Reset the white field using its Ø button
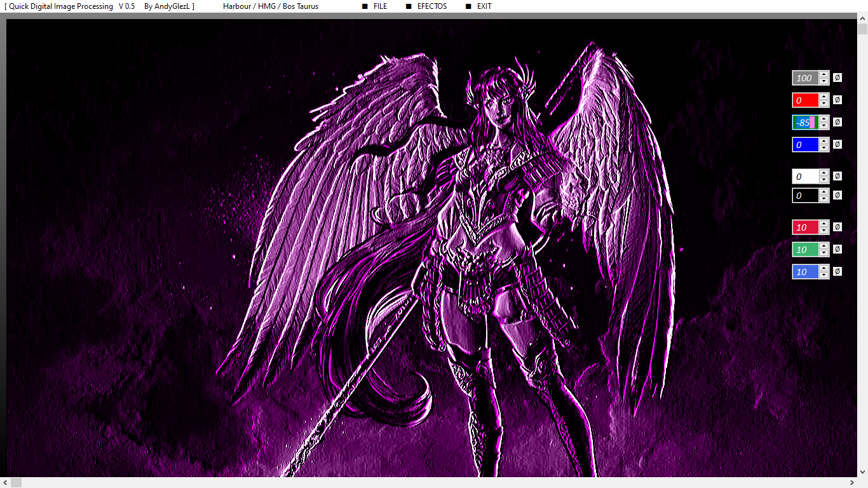 837,176
